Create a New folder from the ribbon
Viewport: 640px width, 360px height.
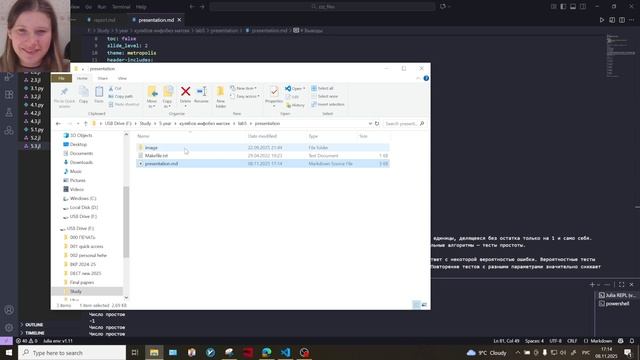tap(220, 97)
